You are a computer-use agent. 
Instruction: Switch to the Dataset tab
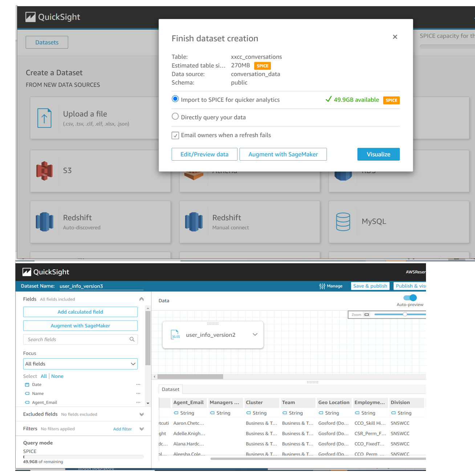click(x=171, y=389)
